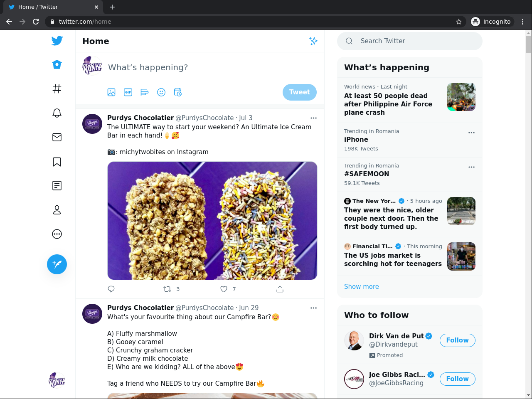Click the Tweet button
The height and width of the screenshot is (399, 532).
300,92
